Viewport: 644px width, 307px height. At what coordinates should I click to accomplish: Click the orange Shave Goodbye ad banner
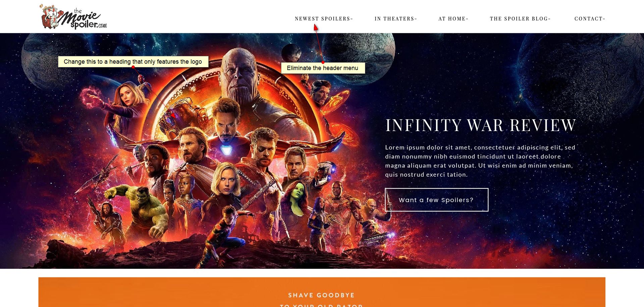click(x=322, y=292)
